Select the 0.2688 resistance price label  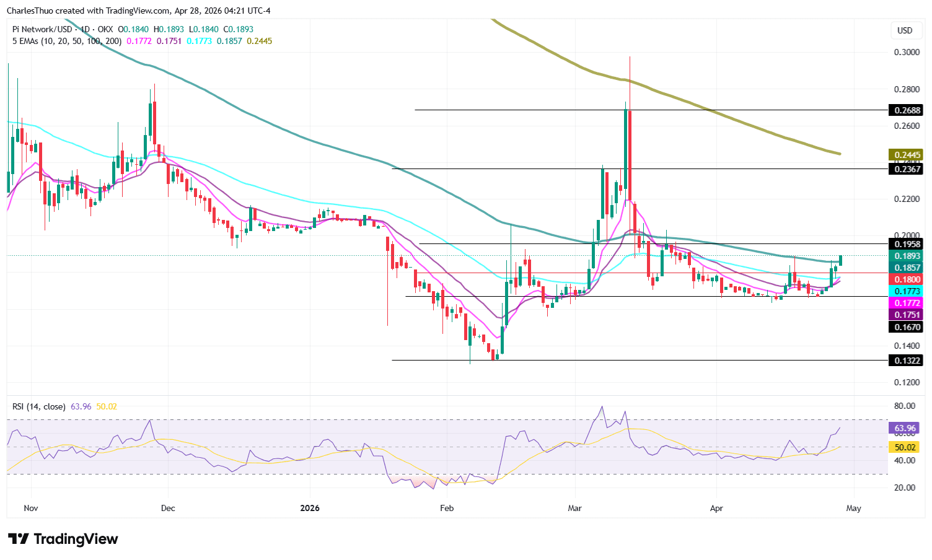pyautogui.click(x=906, y=110)
